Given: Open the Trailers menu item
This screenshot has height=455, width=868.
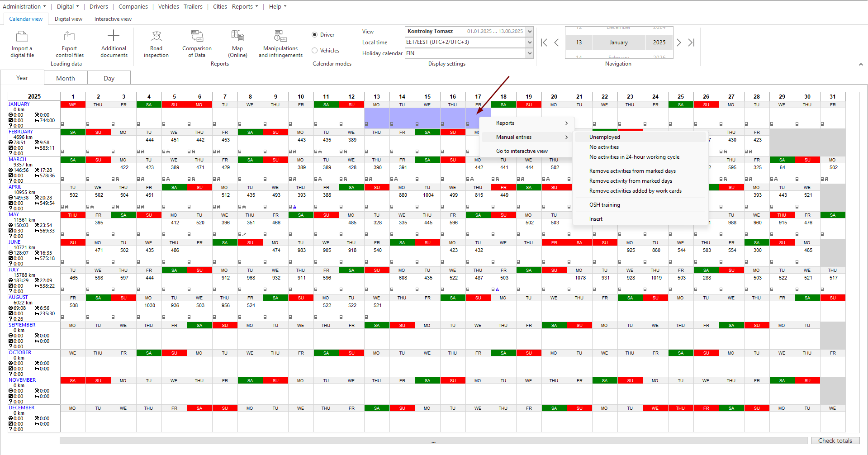Looking at the screenshot, I should pyautogui.click(x=193, y=7).
